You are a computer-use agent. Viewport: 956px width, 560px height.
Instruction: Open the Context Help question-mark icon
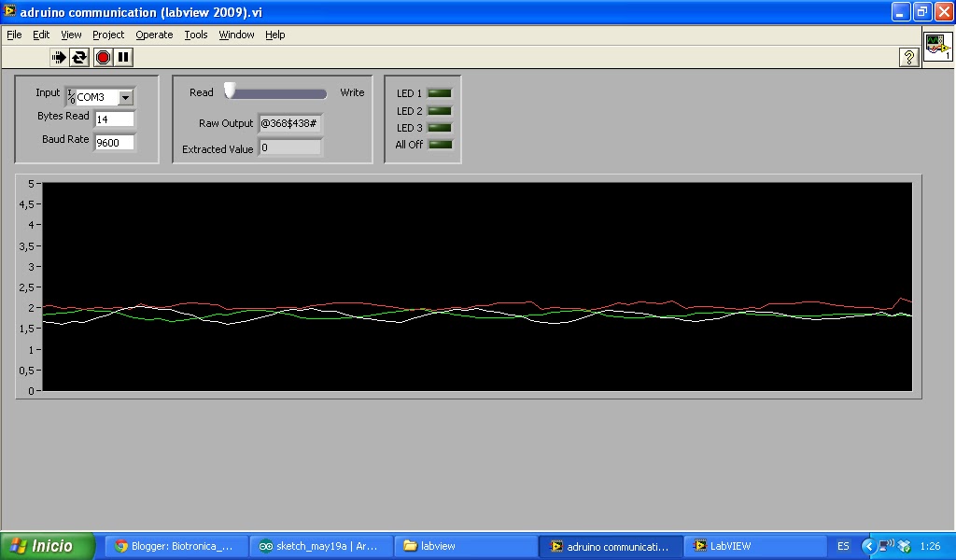click(908, 57)
